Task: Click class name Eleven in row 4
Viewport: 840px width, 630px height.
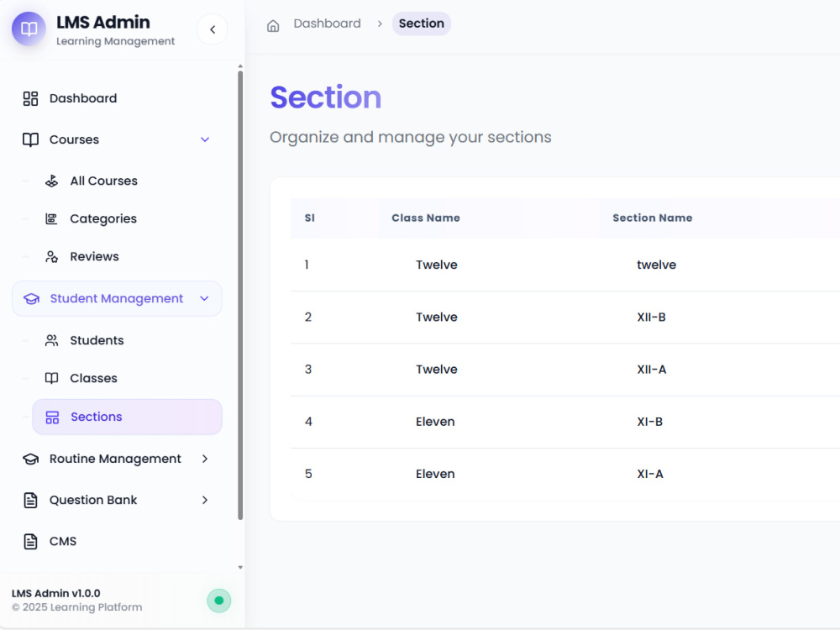Action: click(x=435, y=423)
